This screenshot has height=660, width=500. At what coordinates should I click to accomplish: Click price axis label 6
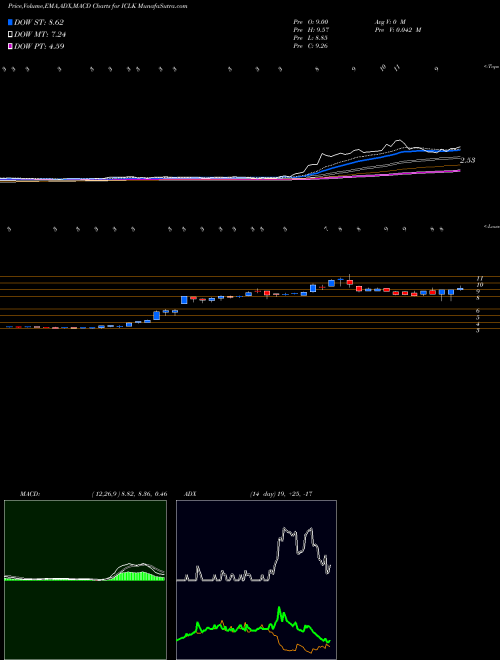click(x=478, y=311)
